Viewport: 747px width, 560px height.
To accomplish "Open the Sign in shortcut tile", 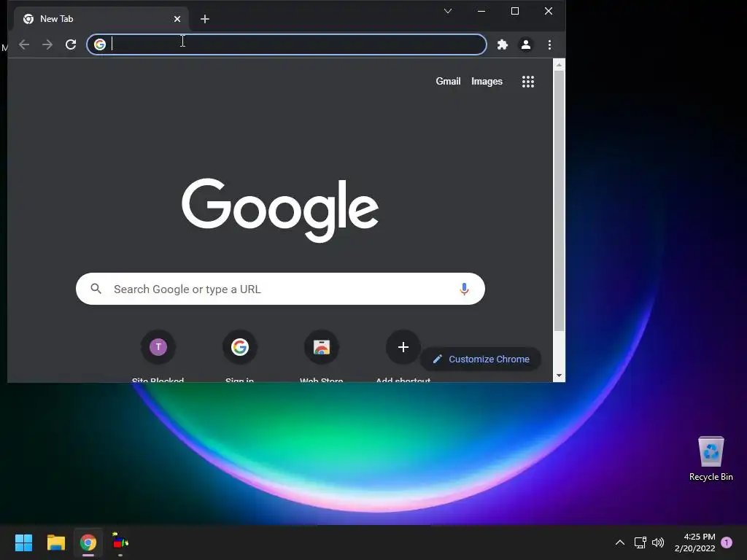I will pyautogui.click(x=239, y=356).
